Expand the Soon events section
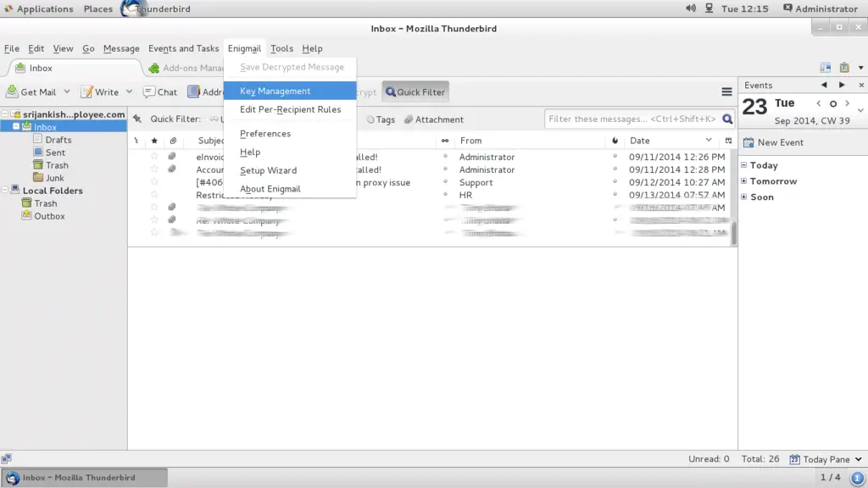868x488 pixels. [744, 197]
